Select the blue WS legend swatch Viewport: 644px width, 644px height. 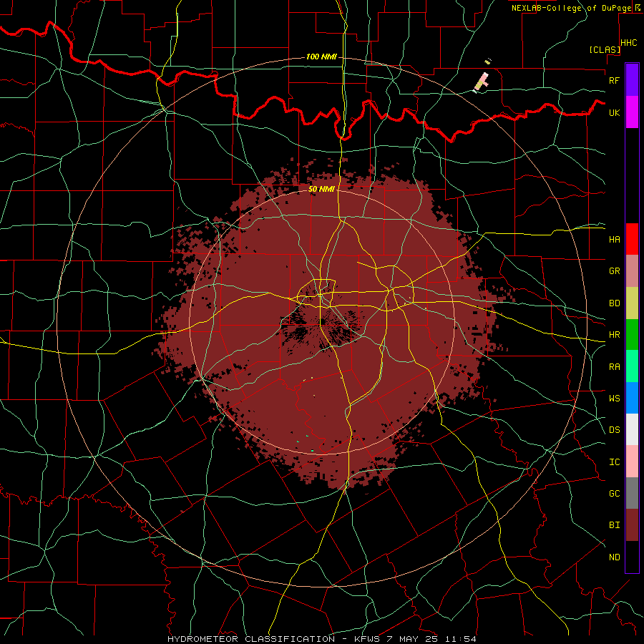pyautogui.click(x=632, y=398)
